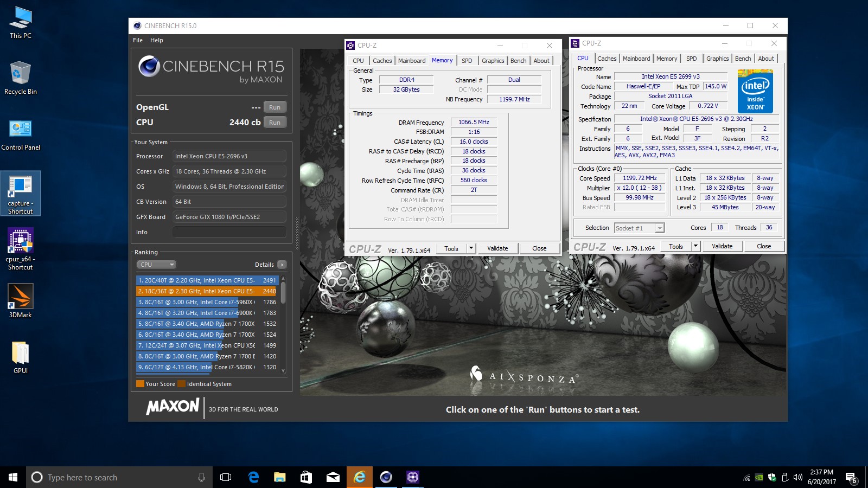Click the Core Speed 1199.72 MHz value
The width and height of the screenshot is (868, 488).
click(640, 178)
